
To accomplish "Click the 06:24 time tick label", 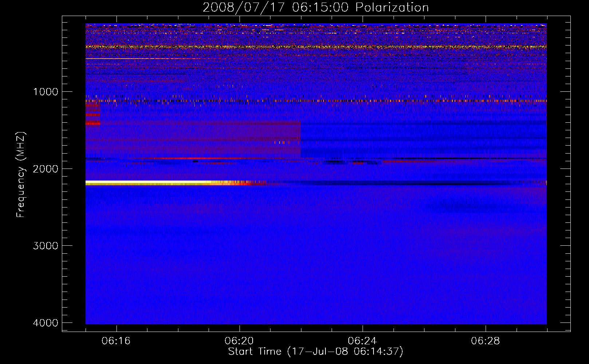I will pyautogui.click(x=362, y=341).
